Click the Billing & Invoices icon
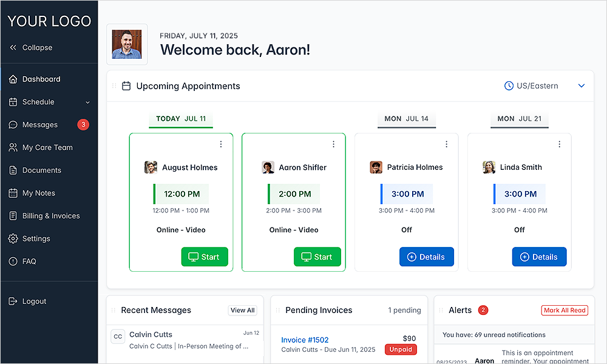The image size is (607, 364). [x=13, y=216]
